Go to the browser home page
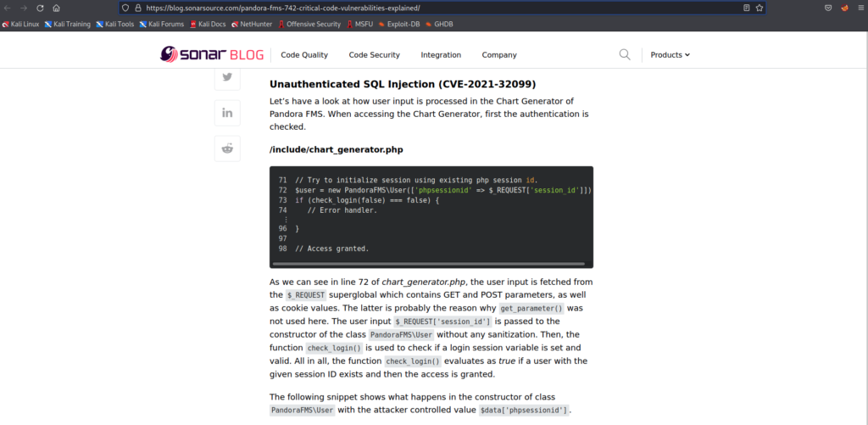The image size is (868, 425). 56,8
